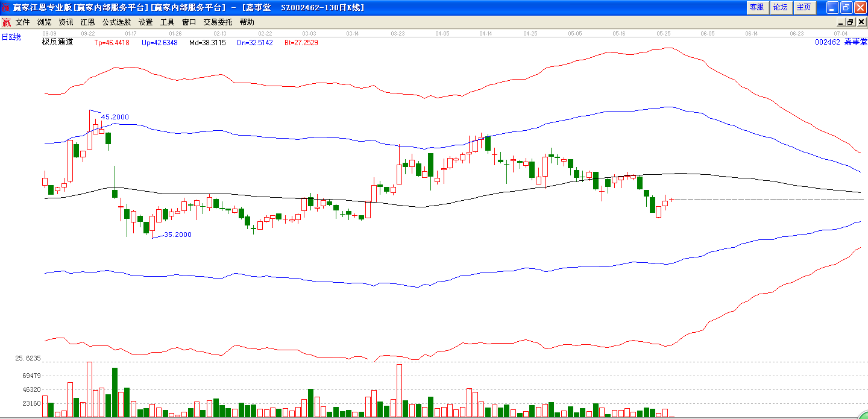Click the Md=38.3115 indicator value

coord(207,43)
